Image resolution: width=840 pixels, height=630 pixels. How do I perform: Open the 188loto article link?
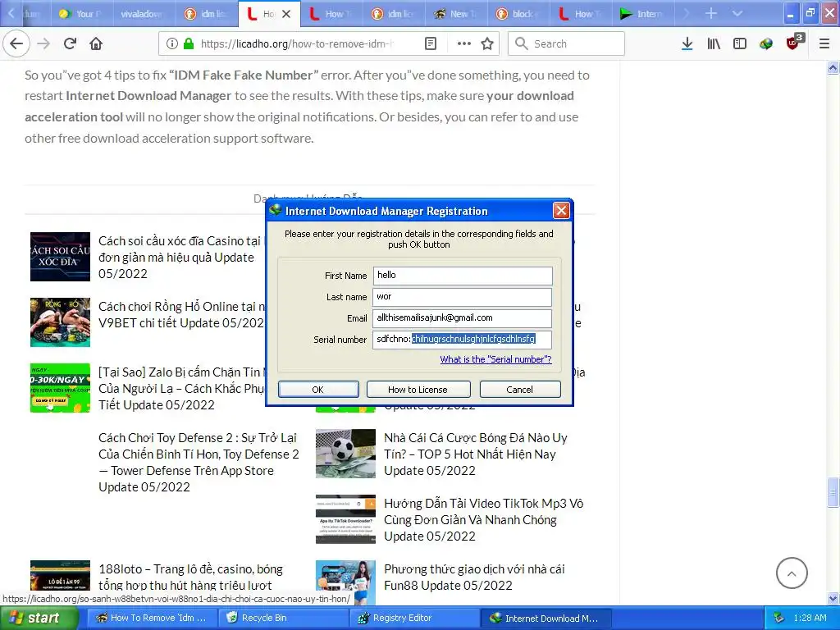190,577
